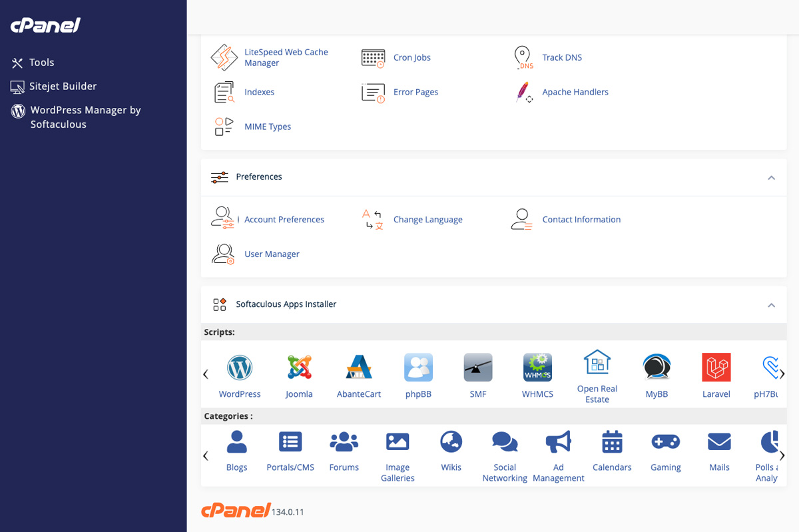Launch the WordPress script icon

coord(240,367)
